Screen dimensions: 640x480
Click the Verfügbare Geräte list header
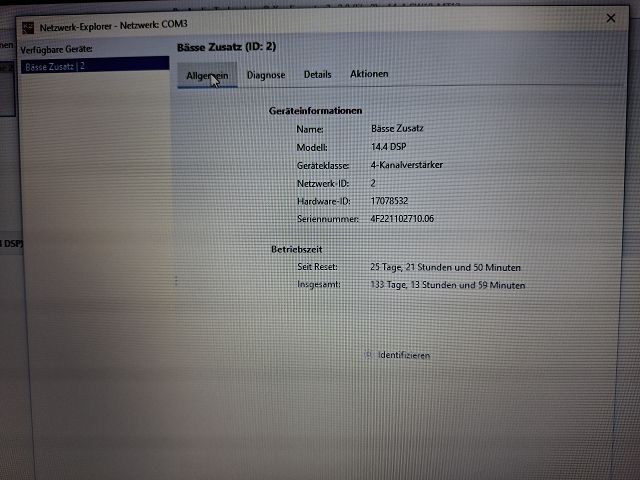[56, 49]
